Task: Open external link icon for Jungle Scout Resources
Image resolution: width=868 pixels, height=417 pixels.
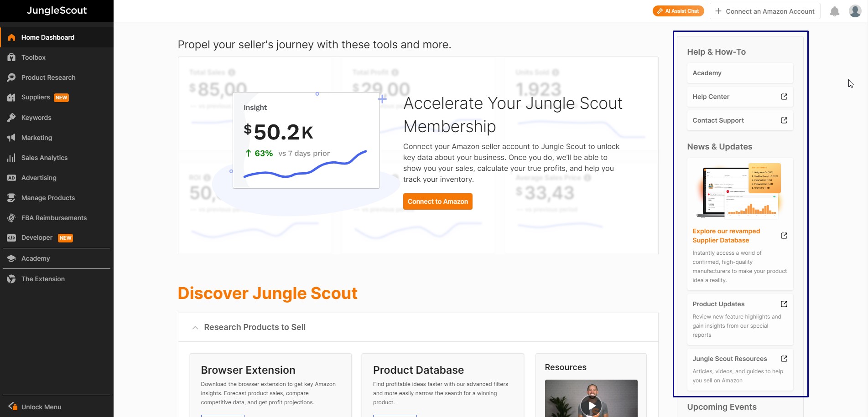Action: pyautogui.click(x=784, y=359)
